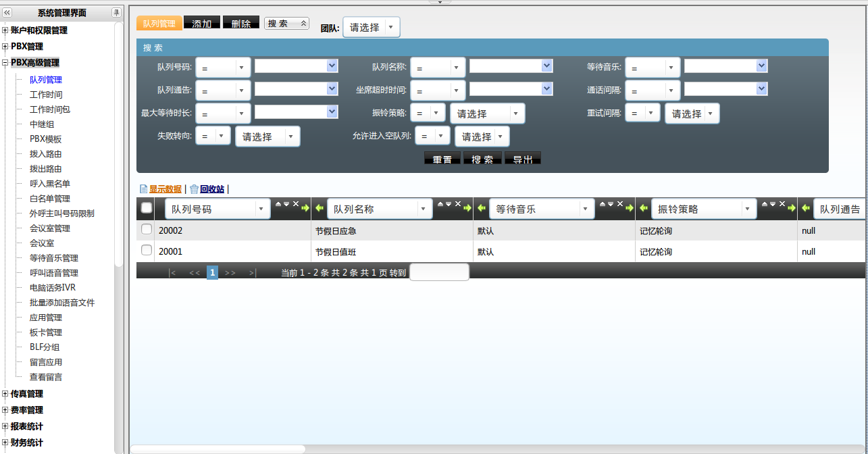The width and height of the screenshot is (868, 454).
Task: Pin the 系统管理界面 panel
Action: coord(116,13)
